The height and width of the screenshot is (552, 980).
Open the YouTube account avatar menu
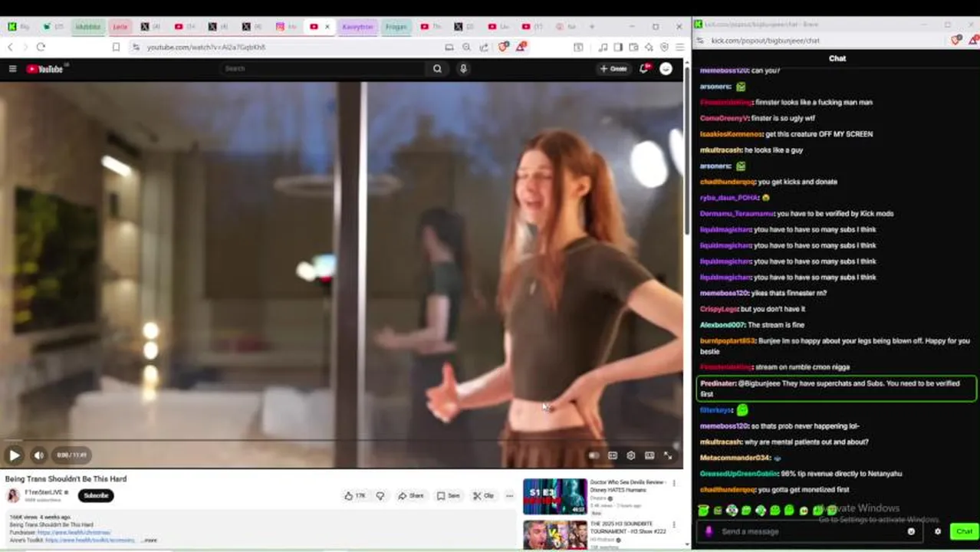coord(666,69)
